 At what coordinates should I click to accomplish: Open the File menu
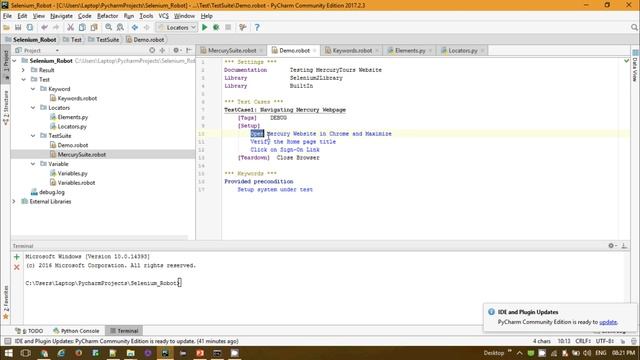tap(7, 16)
